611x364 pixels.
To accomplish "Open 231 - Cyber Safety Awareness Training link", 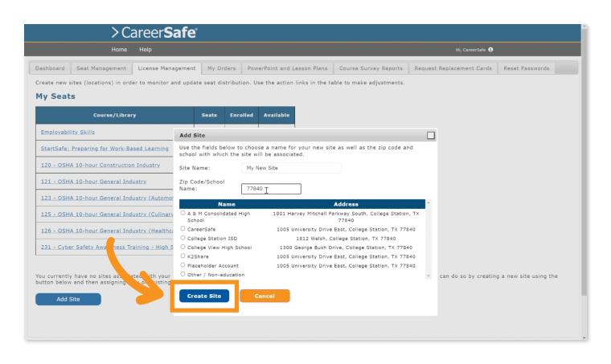I will pyautogui.click(x=107, y=247).
